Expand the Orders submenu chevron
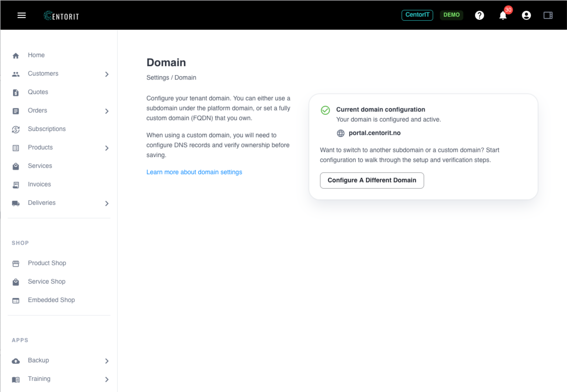567x392 pixels. [107, 111]
